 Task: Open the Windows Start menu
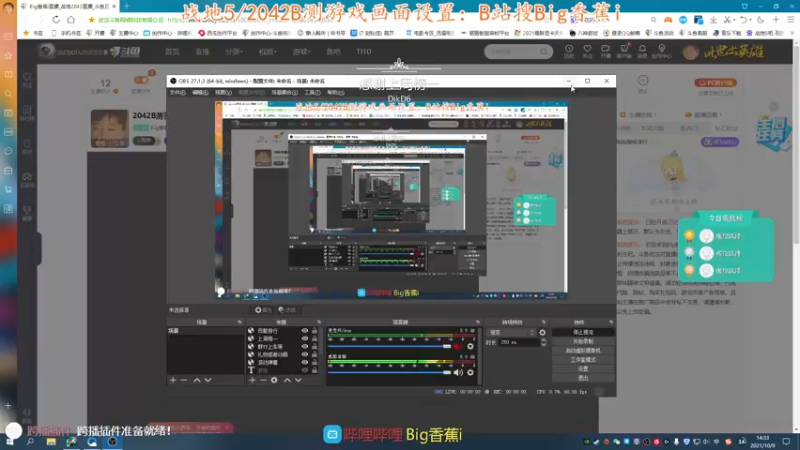tap(10, 442)
